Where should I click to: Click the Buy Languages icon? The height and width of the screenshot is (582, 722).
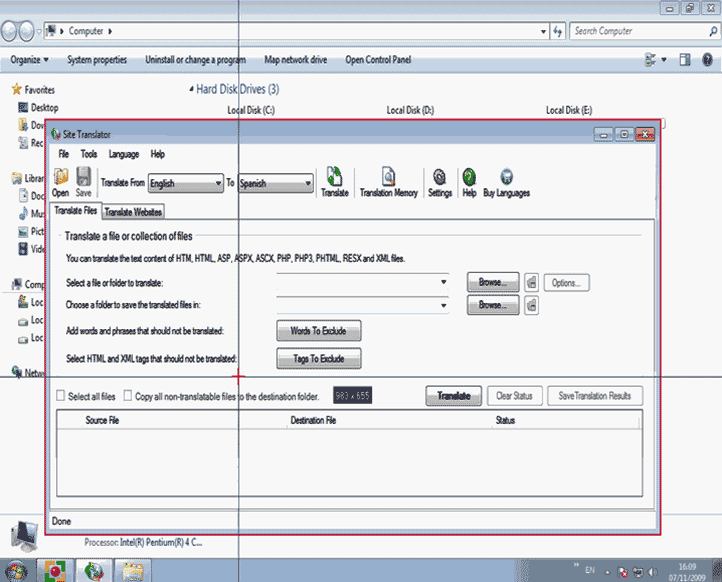pyautogui.click(x=506, y=177)
